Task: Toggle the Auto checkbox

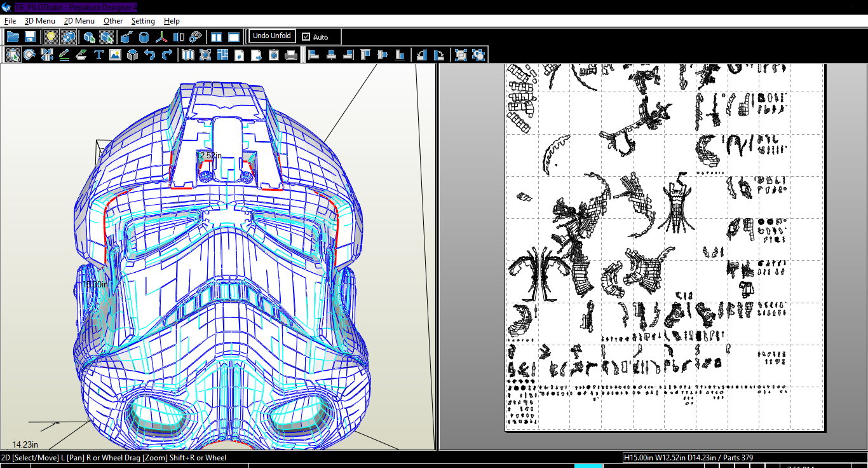Action: (x=306, y=37)
